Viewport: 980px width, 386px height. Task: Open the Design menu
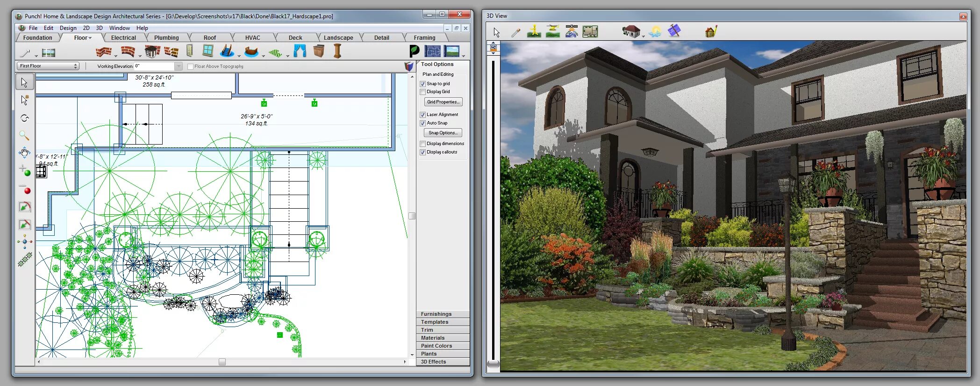tap(68, 28)
